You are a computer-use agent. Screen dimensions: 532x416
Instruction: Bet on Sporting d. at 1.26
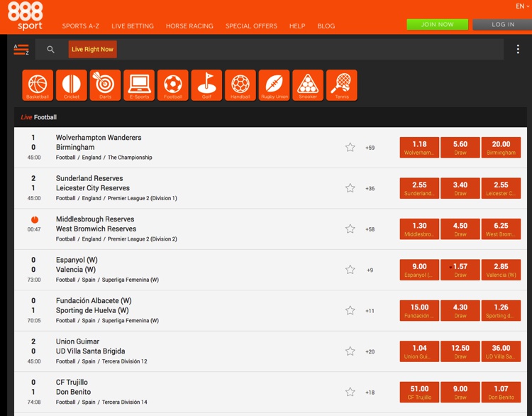(x=501, y=310)
